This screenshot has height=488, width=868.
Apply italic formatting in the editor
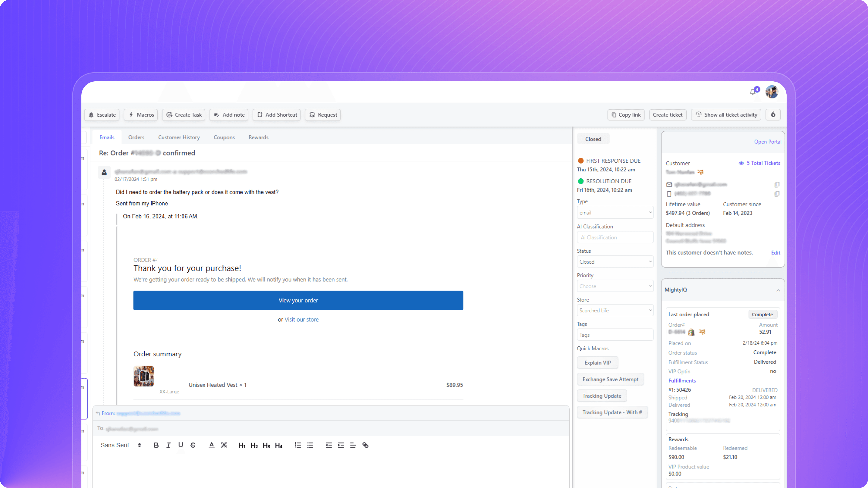tap(168, 445)
